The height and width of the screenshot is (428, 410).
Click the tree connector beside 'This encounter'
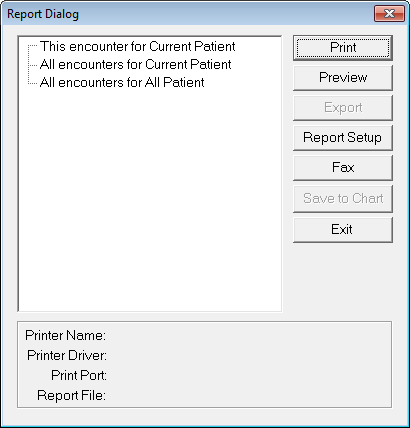click(33, 47)
